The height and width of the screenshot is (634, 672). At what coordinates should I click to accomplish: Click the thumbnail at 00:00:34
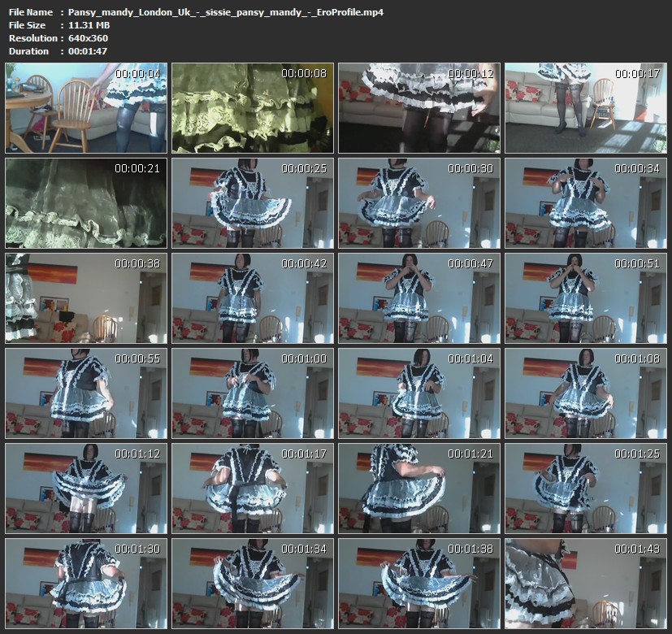[x=585, y=203]
